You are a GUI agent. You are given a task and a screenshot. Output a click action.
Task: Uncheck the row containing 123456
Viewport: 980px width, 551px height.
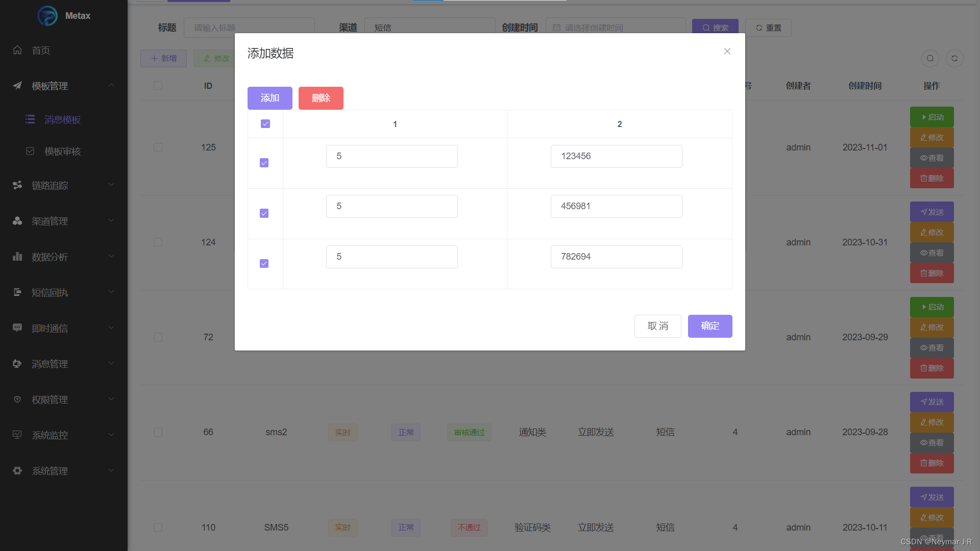(x=264, y=163)
